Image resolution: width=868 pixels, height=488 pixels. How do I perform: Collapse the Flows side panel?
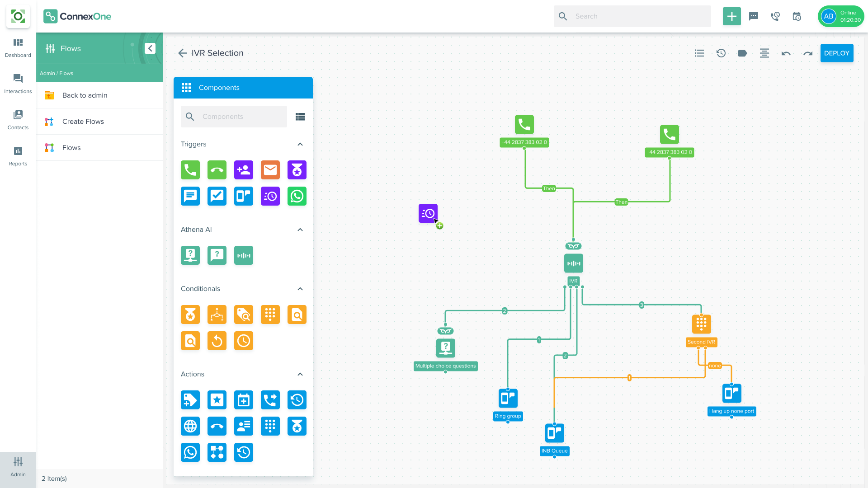click(150, 48)
